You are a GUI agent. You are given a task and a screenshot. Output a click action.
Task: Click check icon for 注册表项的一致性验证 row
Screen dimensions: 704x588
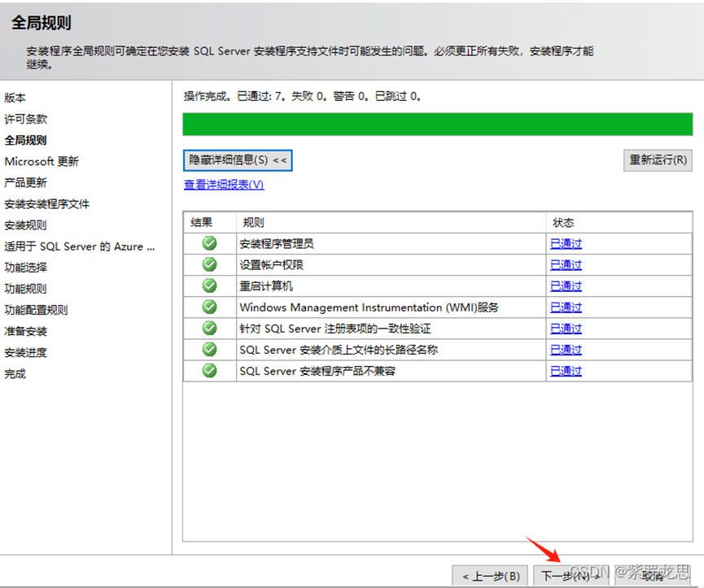tap(209, 329)
